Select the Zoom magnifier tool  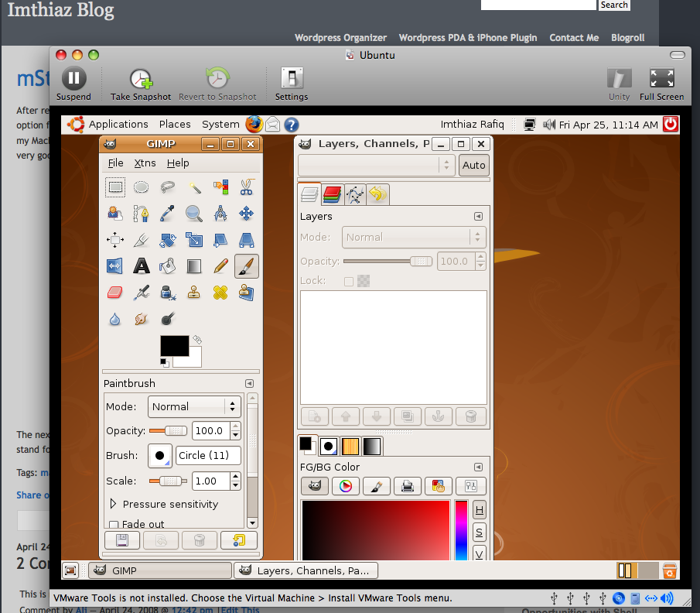(193, 214)
